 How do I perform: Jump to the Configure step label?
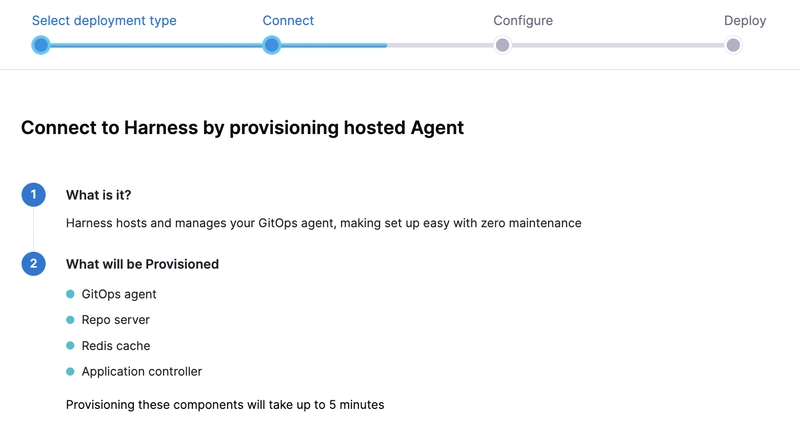[523, 20]
